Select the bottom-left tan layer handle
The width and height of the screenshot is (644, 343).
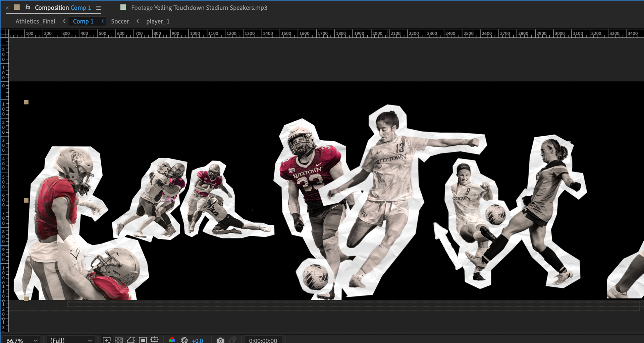coord(26,298)
